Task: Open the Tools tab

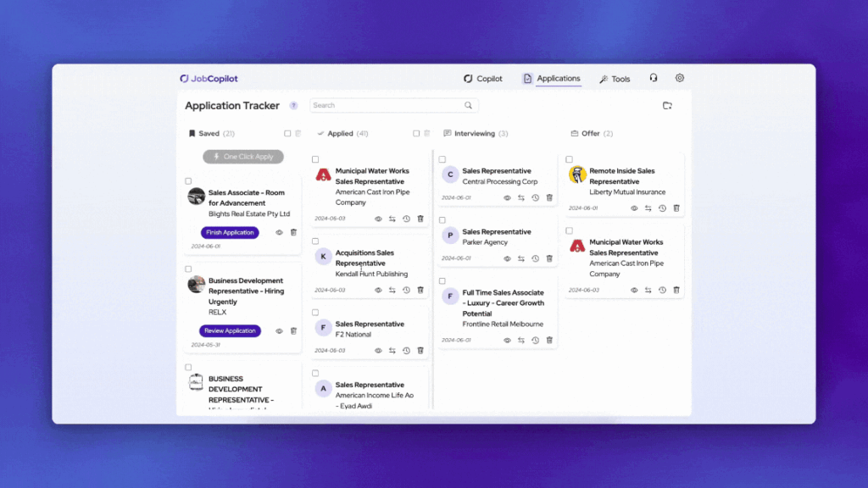Action: (x=615, y=79)
